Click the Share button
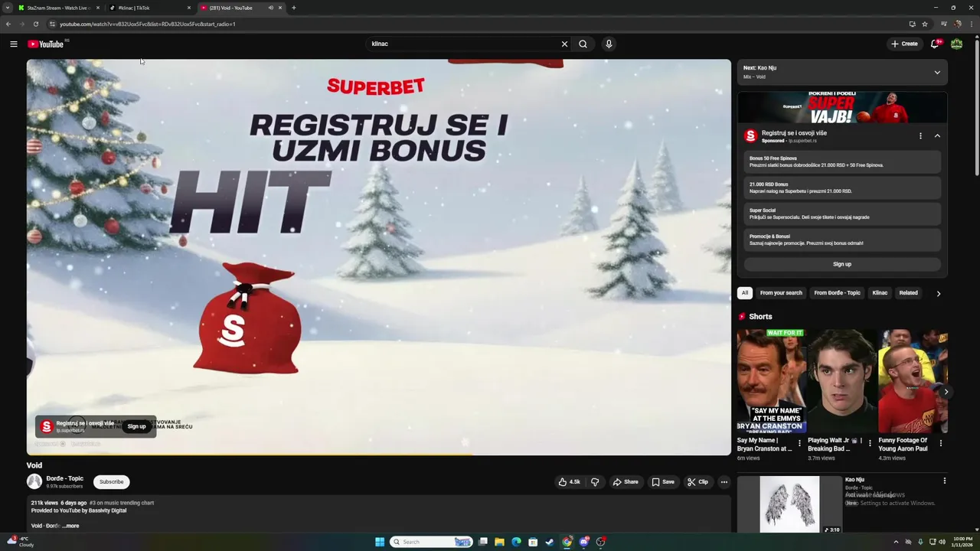Image resolution: width=980 pixels, height=551 pixels. point(626,482)
